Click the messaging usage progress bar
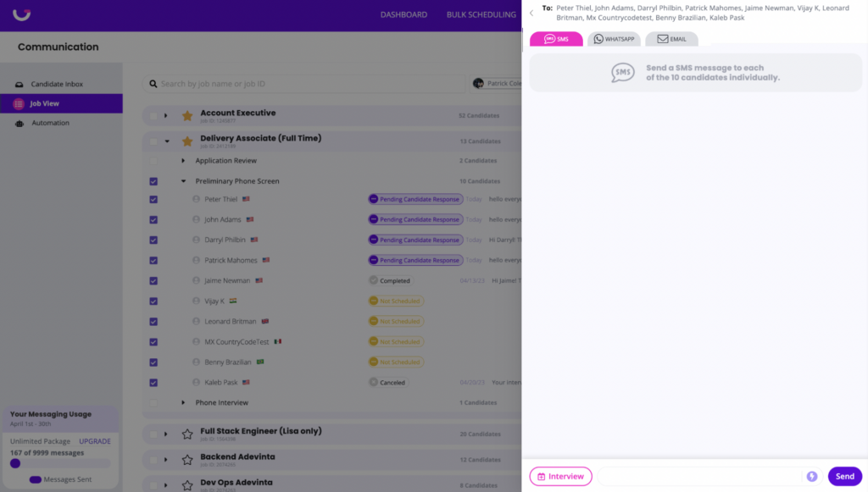 tap(60, 463)
